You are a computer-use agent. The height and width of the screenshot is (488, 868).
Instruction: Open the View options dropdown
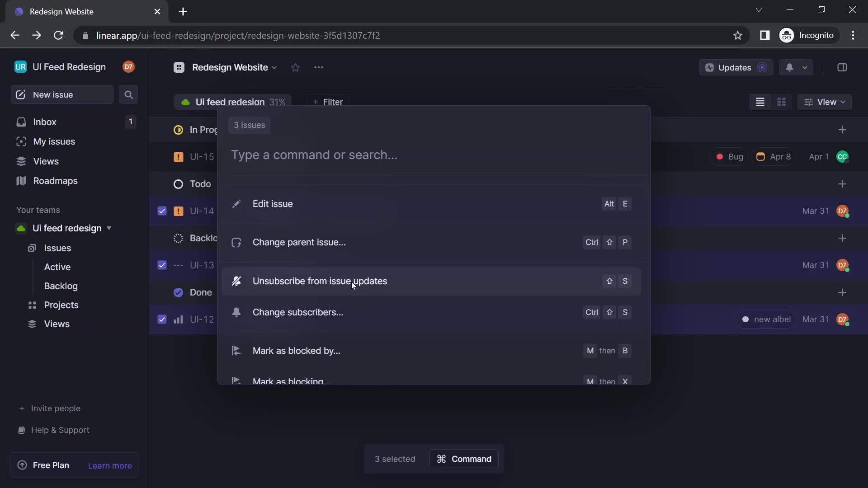tap(826, 101)
